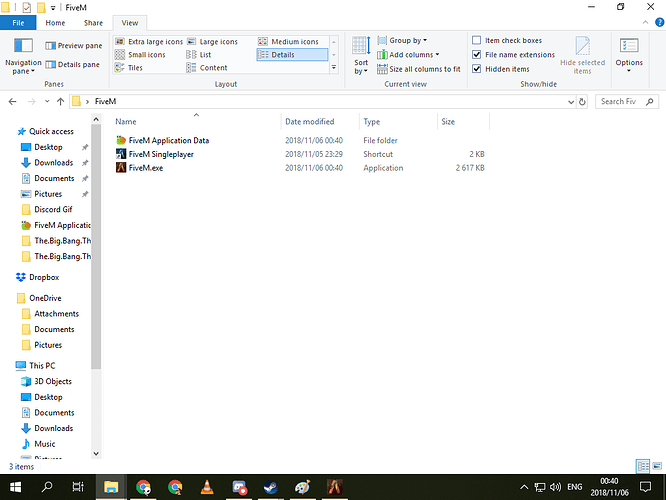Open the Group by dropdown
This screenshot has height=500, width=666.
[402, 40]
